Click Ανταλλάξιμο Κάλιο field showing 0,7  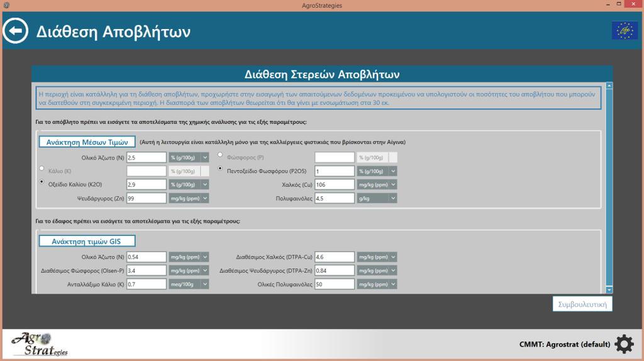146,284
